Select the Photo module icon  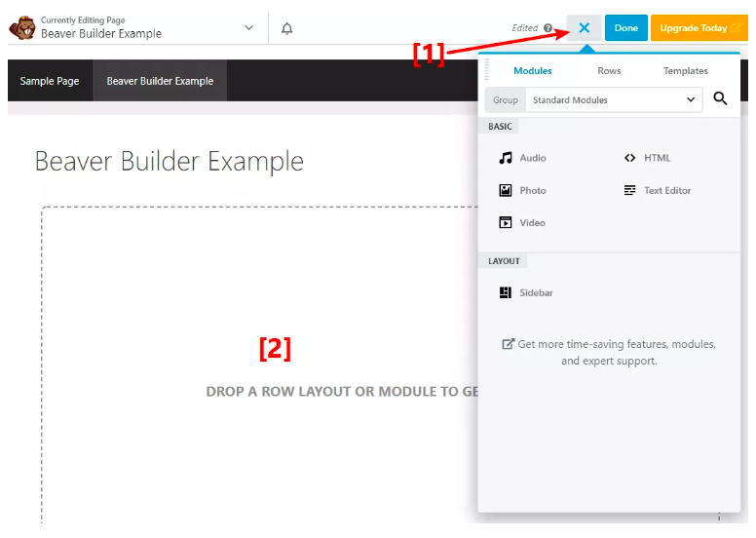pyautogui.click(x=506, y=190)
